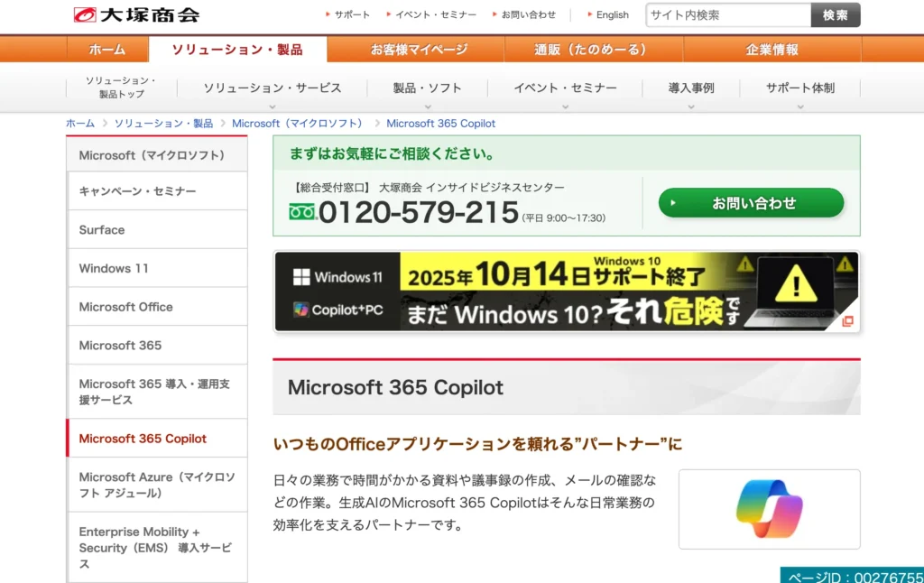
Task: Open ソリューション・製品トップ sub-menu item
Action: coord(122,88)
